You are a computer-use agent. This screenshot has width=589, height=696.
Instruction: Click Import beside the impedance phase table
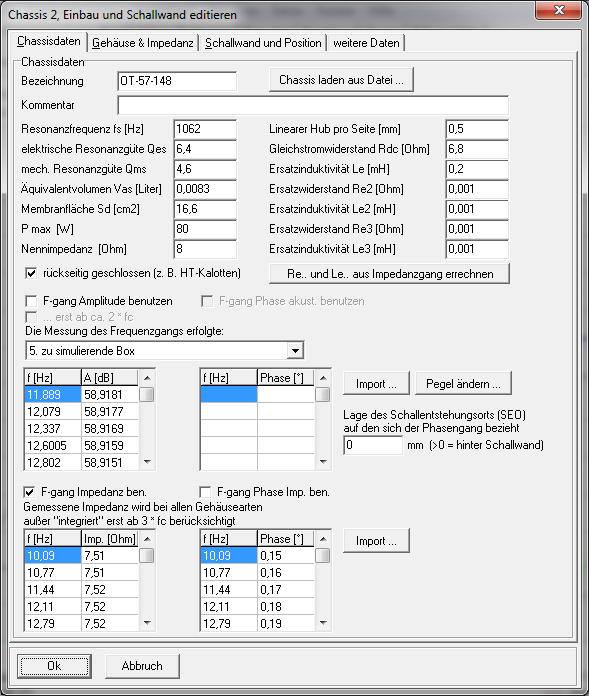click(376, 541)
